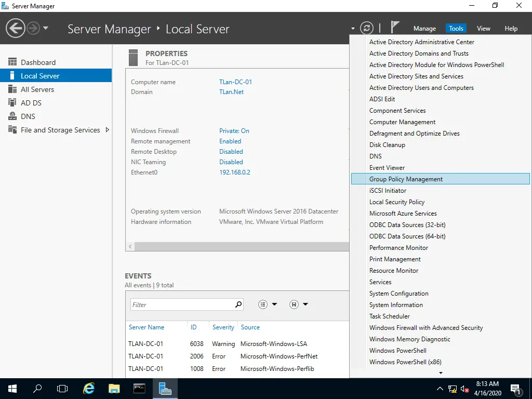Open Task Scheduler from Tools menu
The width and height of the screenshot is (532, 399).
[441, 316]
